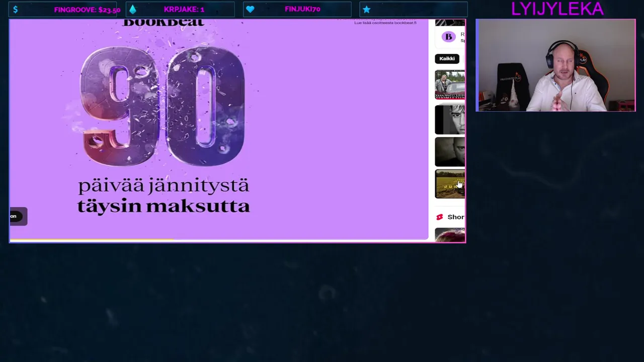This screenshot has width=644, height=362.
Task: Click the blue star icon in overlay bar
Action: tap(366, 10)
